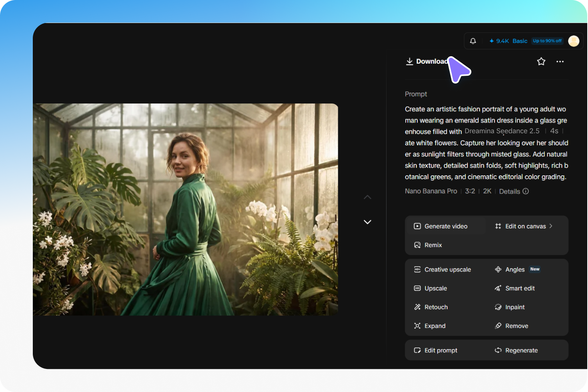Click the 'Up to 90% off' badge
Screen dimensions: 588x392
click(547, 41)
